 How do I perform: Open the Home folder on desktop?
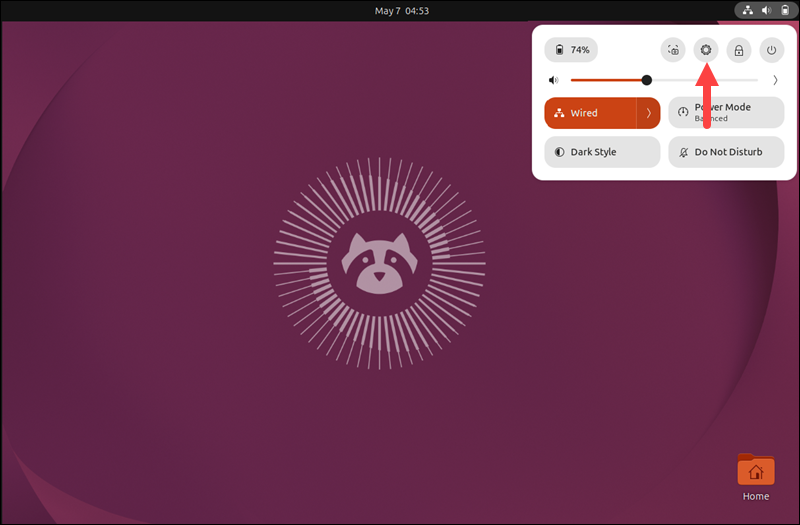pyautogui.click(x=756, y=477)
